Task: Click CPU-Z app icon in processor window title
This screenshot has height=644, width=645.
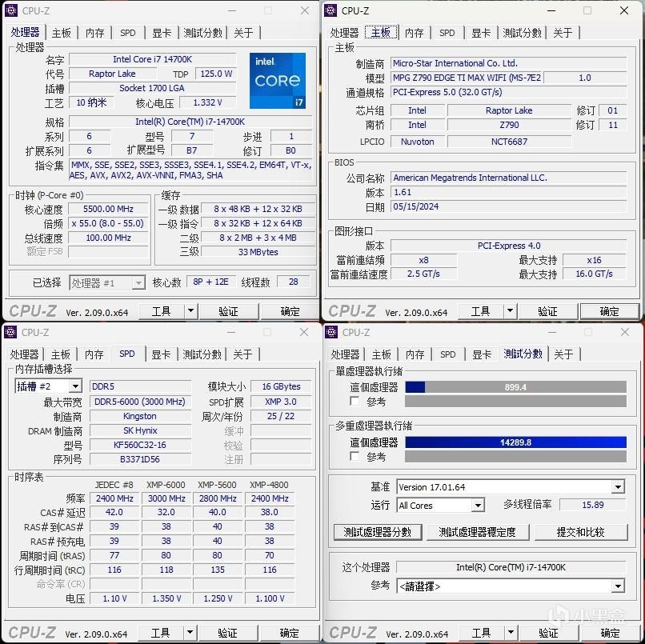Action: pos(11,10)
